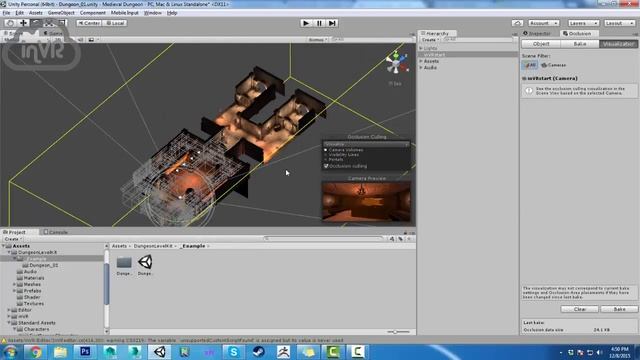The height and width of the screenshot is (360, 640).
Task: Open the Visualize dropdown in Occlusion Culling overlay
Action: (367, 144)
